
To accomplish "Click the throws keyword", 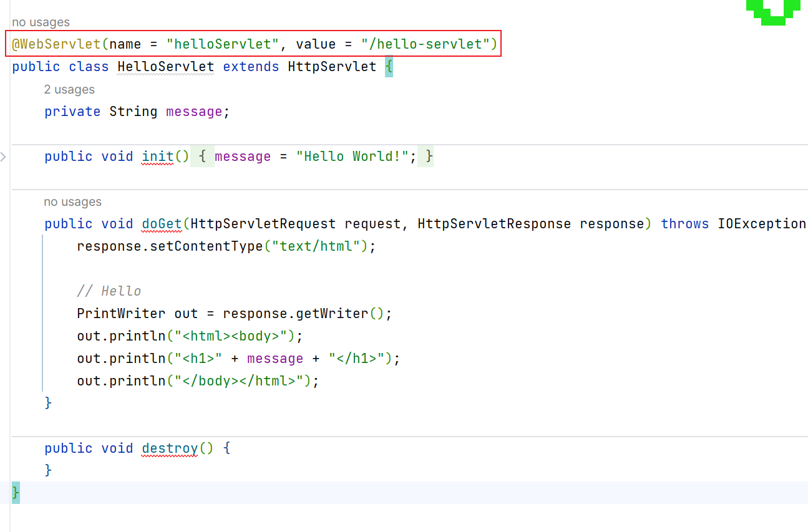I will pos(685,224).
